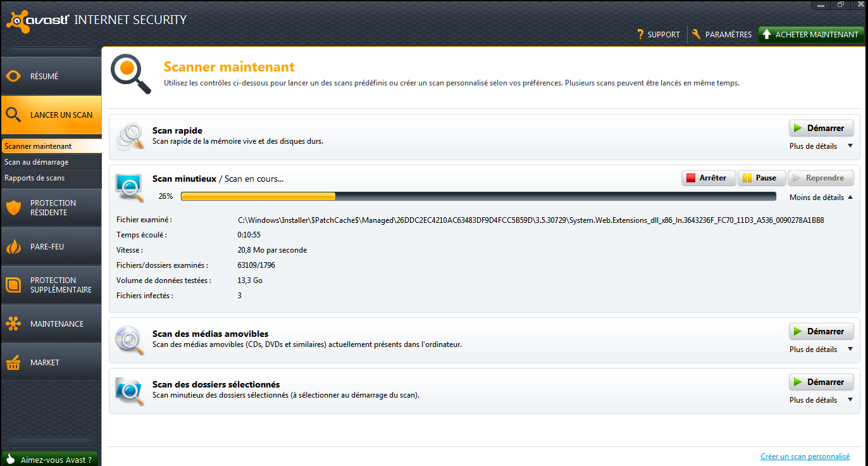Click the Scanner maintenant heading
This screenshot has height=466, width=868.
[x=229, y=67]
